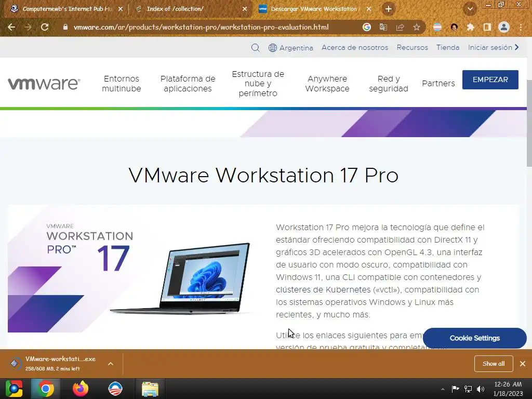Click the face avatar extension icon
The height and width of the screenshot is (399, 532).
pos(454,27)
